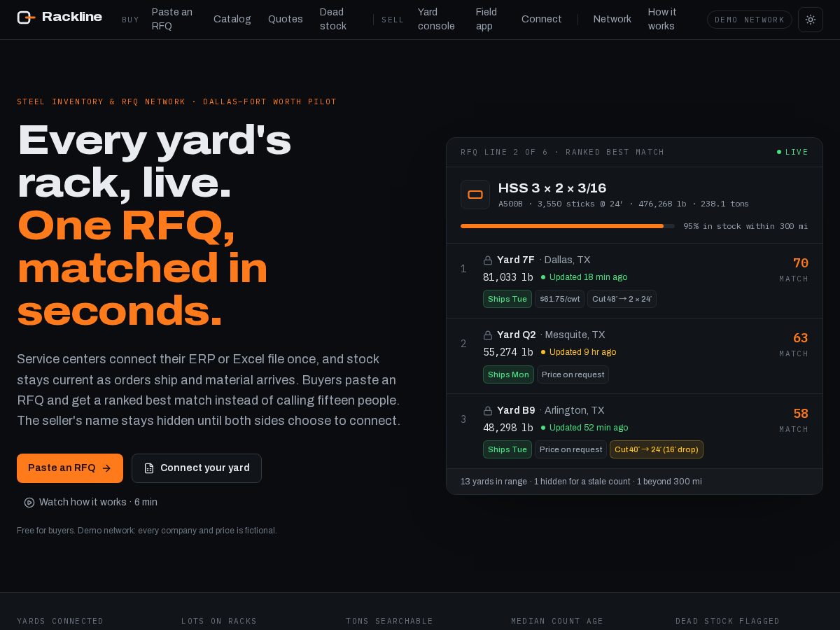Click the 95% in-stock progress bar
The width and height of the screenshot is (840, 630).
click(568, 226)
